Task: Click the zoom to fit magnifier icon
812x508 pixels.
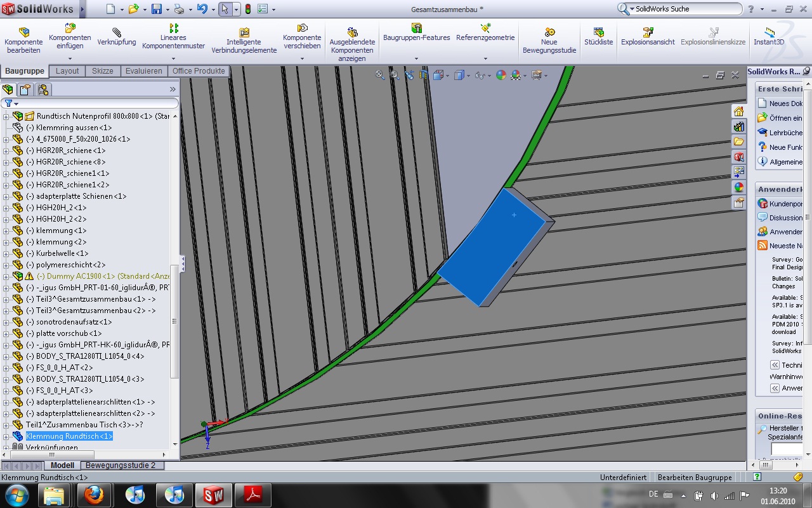Action: pos(380,75)
